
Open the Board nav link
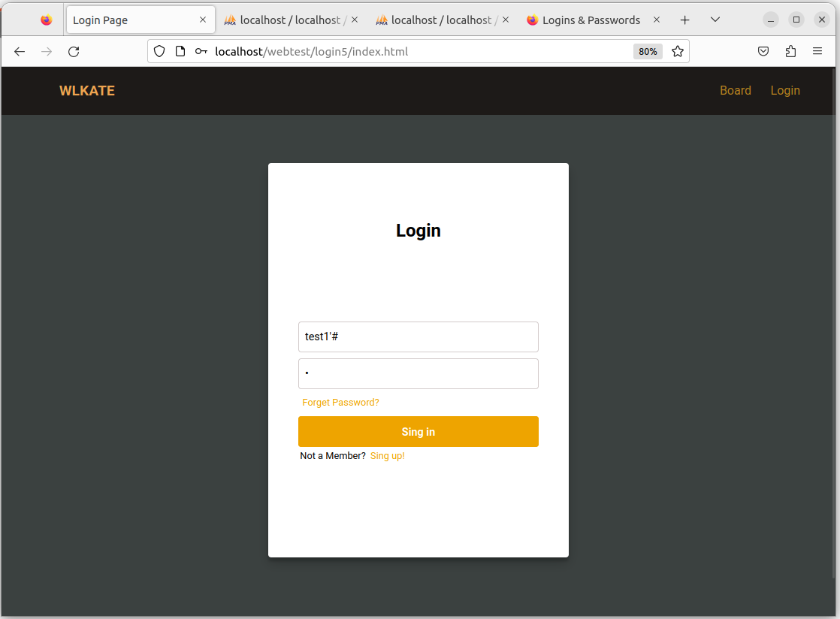pyautogui.click(x=735, y=90)
